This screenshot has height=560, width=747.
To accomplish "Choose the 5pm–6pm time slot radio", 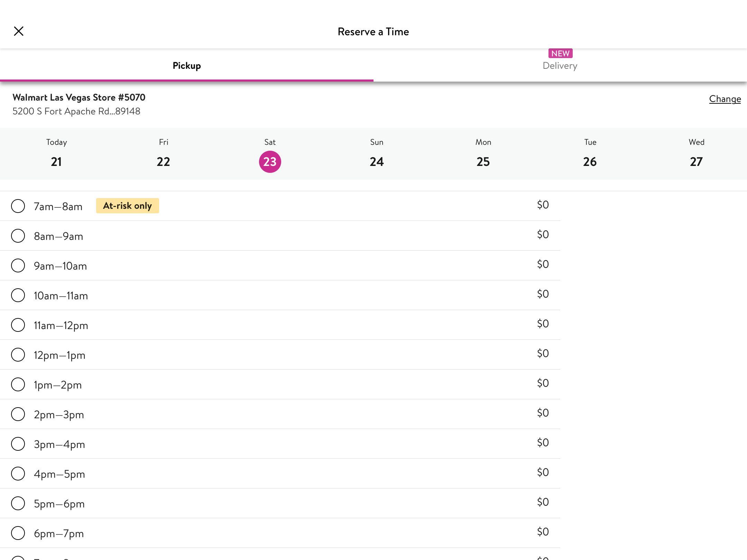I will (18, 503).
